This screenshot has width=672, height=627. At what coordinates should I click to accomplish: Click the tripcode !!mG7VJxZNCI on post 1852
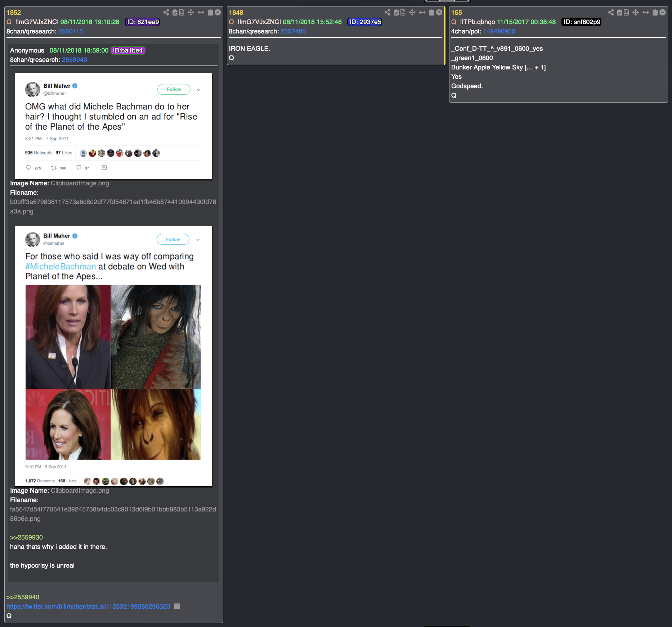click(37, 22)
